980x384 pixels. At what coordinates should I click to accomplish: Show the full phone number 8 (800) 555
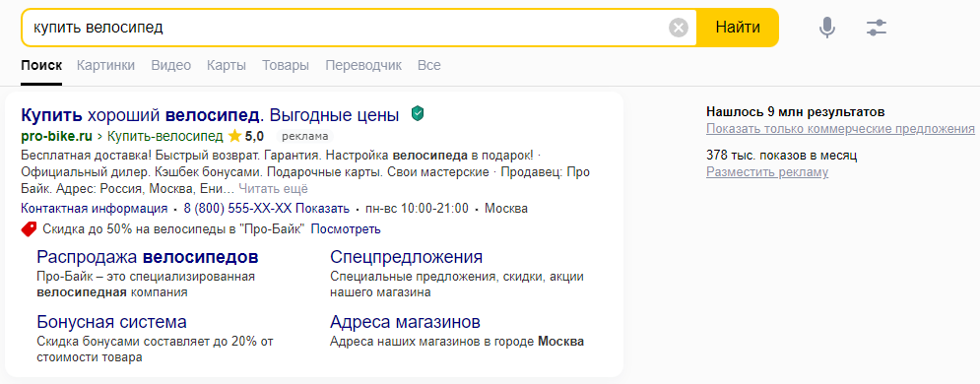tap(266, 209)
